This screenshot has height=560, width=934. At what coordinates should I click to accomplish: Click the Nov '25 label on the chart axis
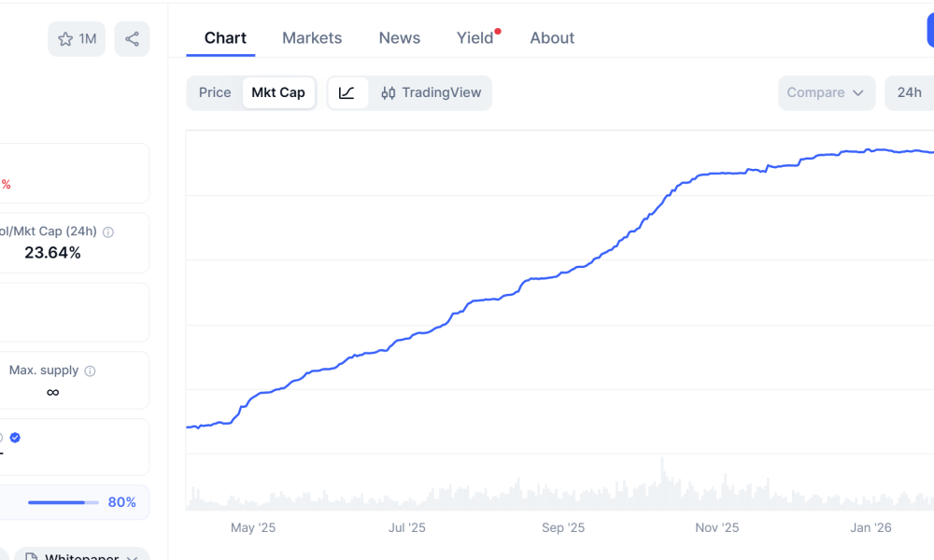[716, 527]
